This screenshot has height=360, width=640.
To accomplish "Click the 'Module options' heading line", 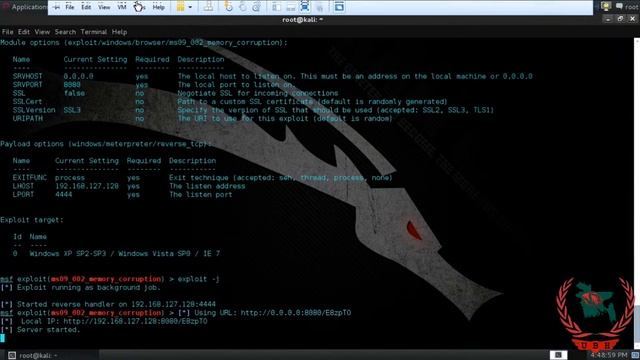I will (144, 42).
